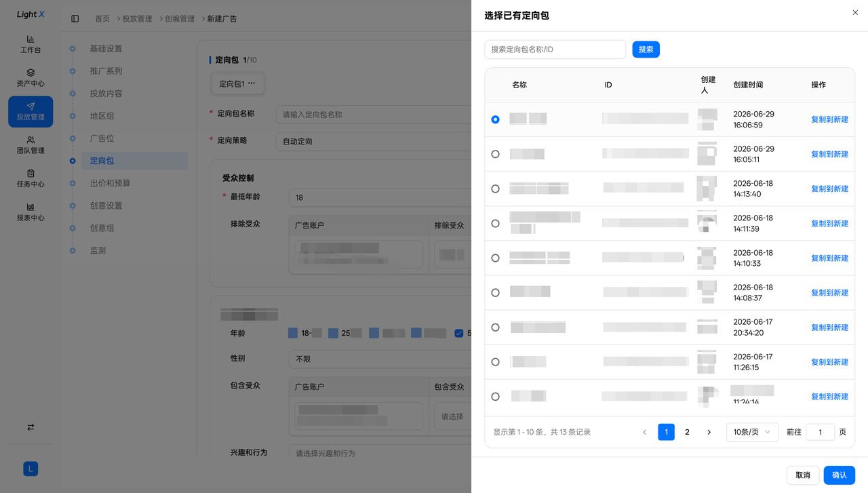Viewport: 868px width, 493px height.
Task: Go to 广告位 step
Action: click(102, 138)
